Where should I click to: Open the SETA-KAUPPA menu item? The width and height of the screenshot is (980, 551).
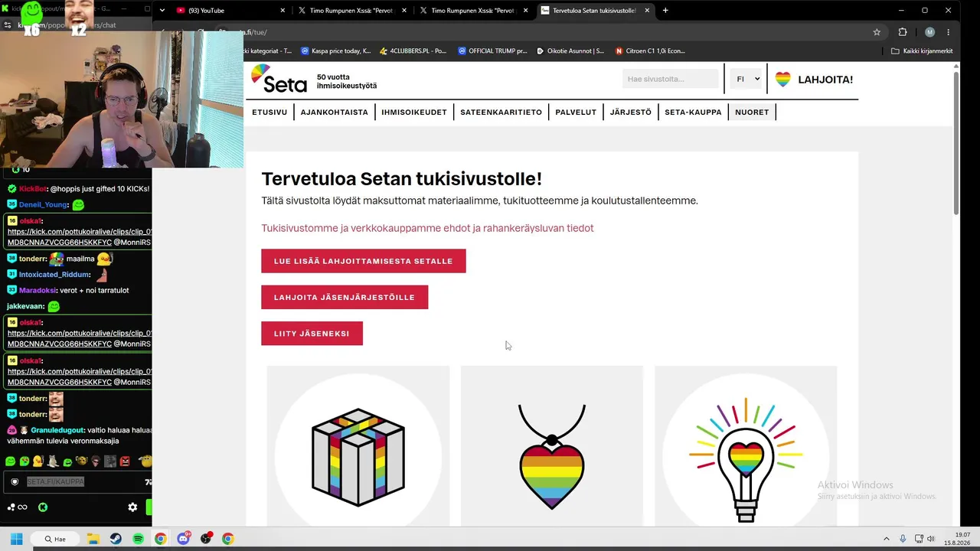pyautogui.click(x=693, y=112)
